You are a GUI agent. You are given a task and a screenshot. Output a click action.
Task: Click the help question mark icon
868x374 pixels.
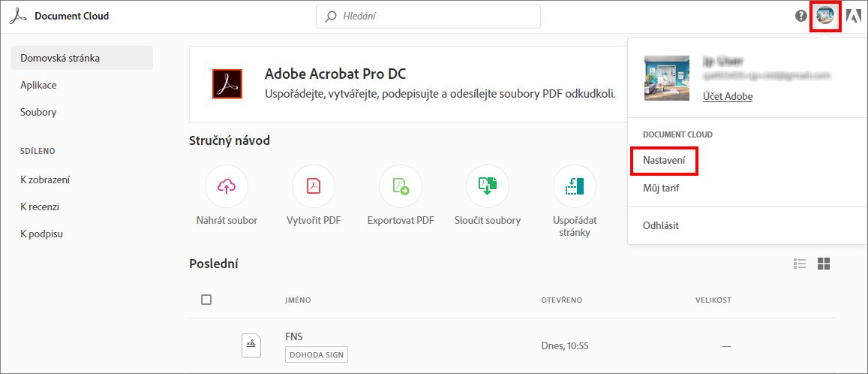[x=801, y=16]
